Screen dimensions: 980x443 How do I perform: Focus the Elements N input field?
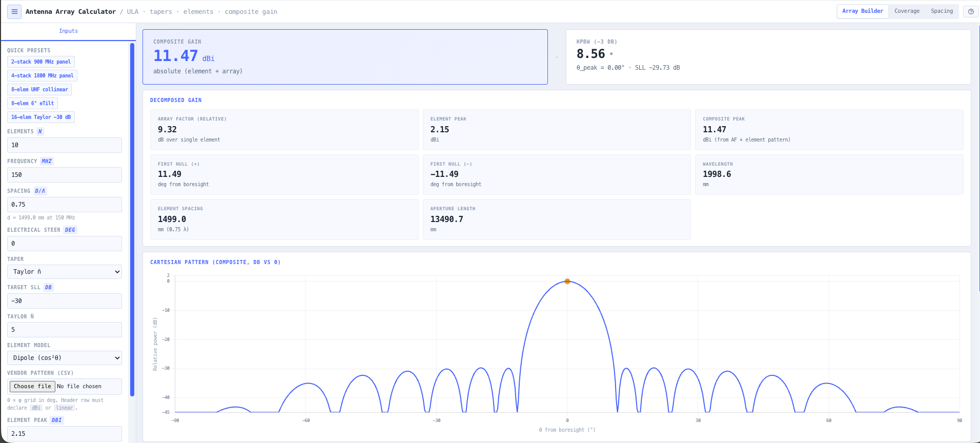point(65,145)
